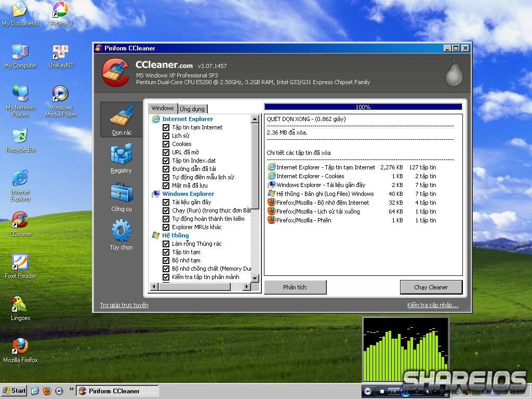Open My Documents desktop icon
532x399 pixels.
tap(20, 14)
